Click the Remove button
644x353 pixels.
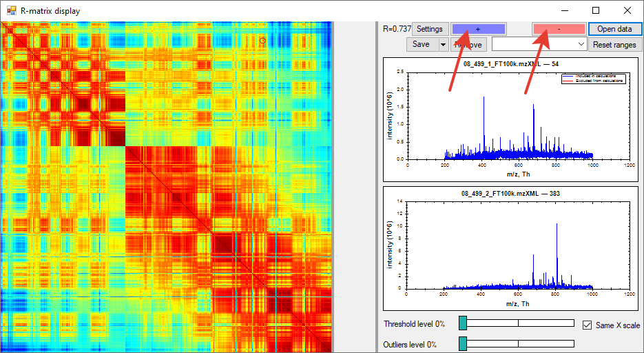point(468,44)
